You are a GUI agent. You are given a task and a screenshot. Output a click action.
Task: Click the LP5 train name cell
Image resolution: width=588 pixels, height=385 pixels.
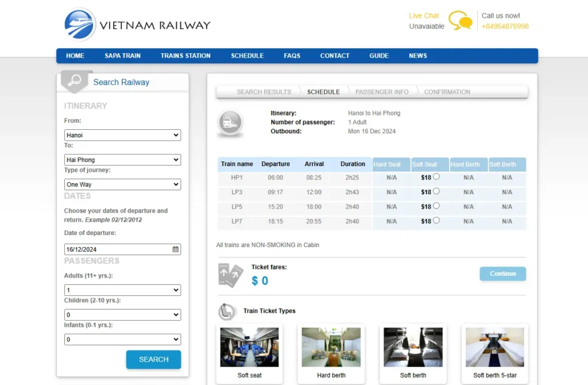click(237, 207)
